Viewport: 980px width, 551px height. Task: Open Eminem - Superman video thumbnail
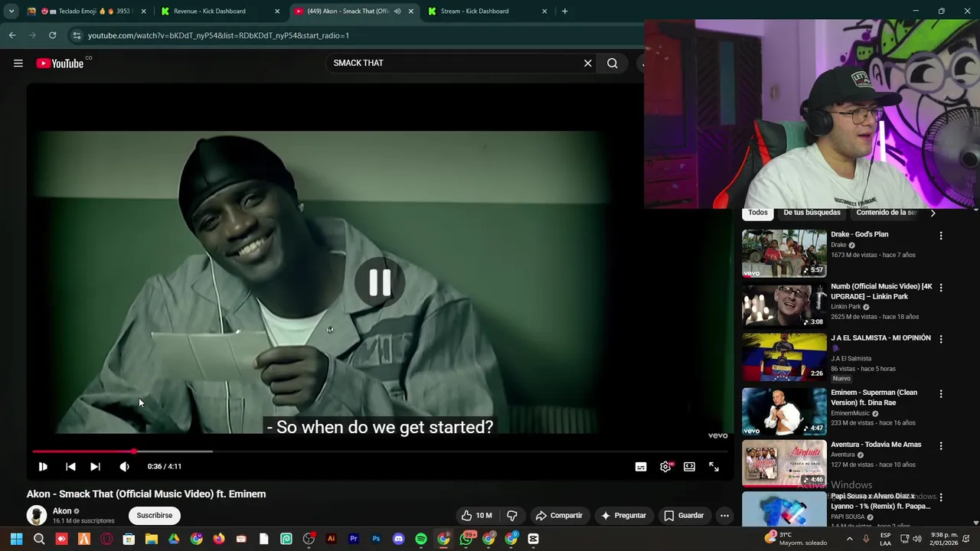pos(784,412)
